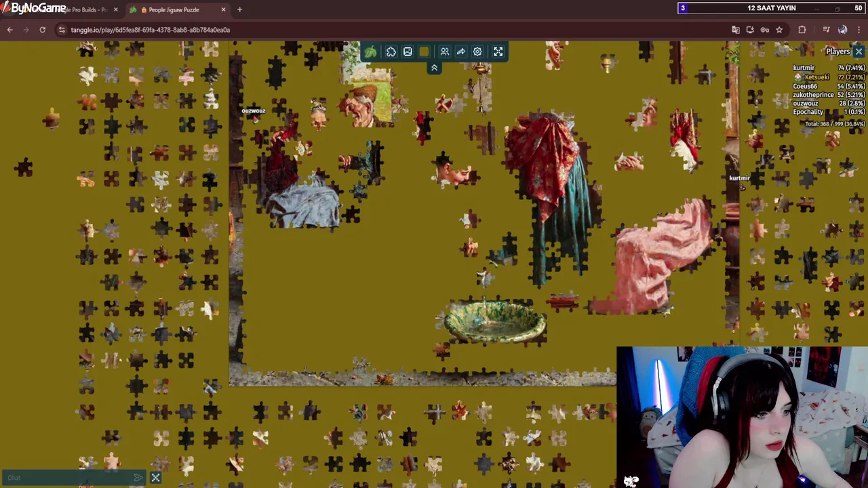Open the puzzle settings gear
Viewport: 868px width, 488px height.
point(477,52)
